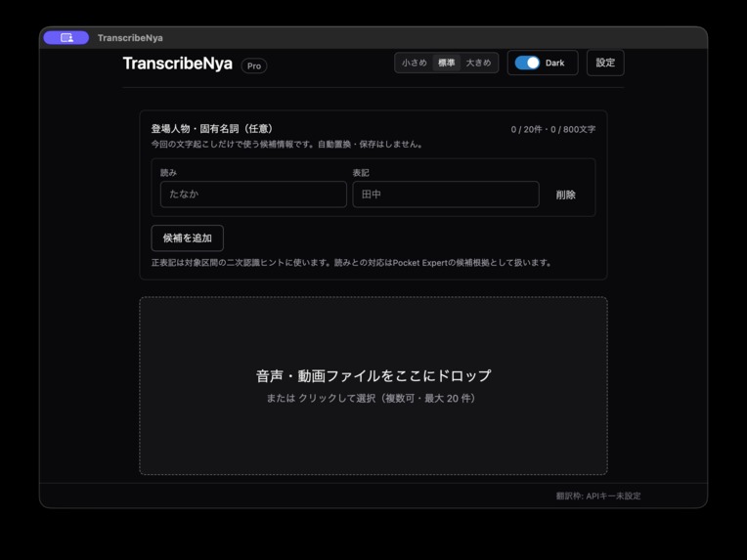The height and width of the screenshot is (560, 747).
Task: Click the Pro badge next to TranscribeNya
Action: tap(254, 65)
